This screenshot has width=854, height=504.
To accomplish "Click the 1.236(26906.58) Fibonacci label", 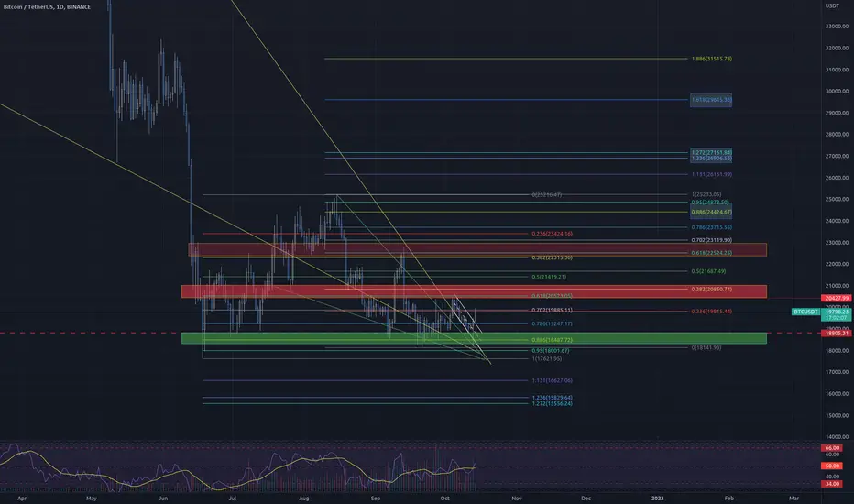I will [711, 158].
